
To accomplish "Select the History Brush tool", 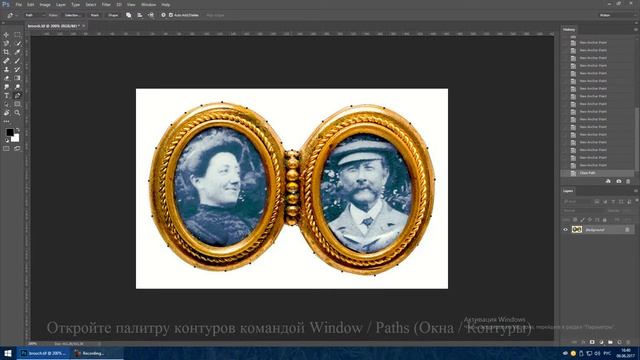I will [x=17, y=69].
